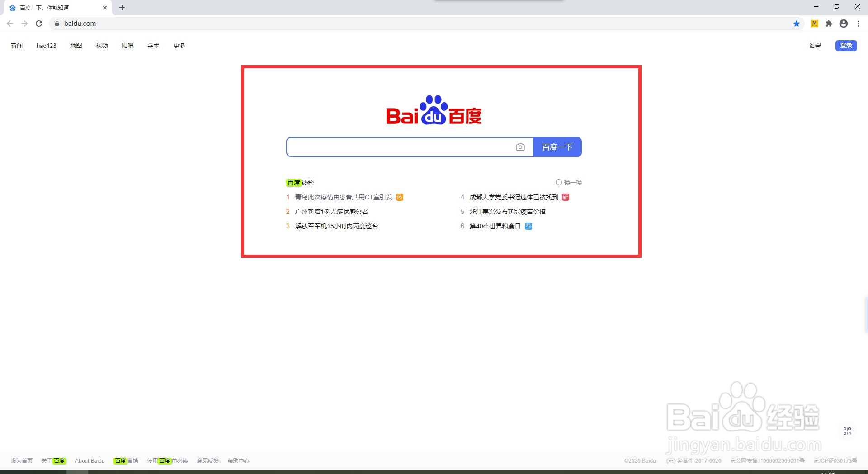868x474 pixels.
Task: Restore down the Chrome window
Action: [x=837, y=6]
